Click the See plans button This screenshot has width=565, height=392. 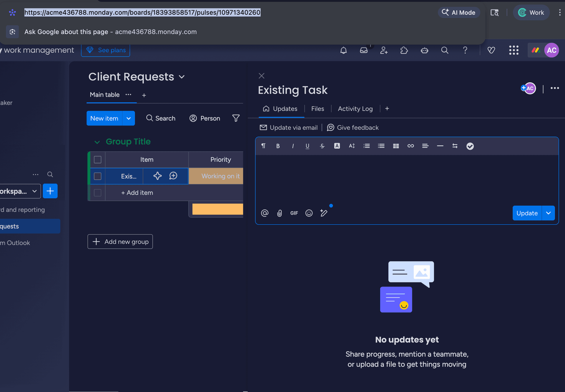click(x=106, y=50)
